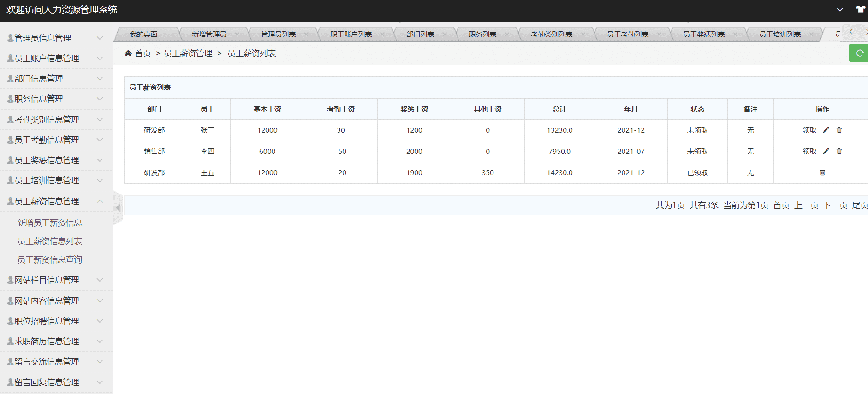This screenshot has width=868, height=394.
Task: Expand 员工账户信息管理 menu
Action: coord(56,58)
